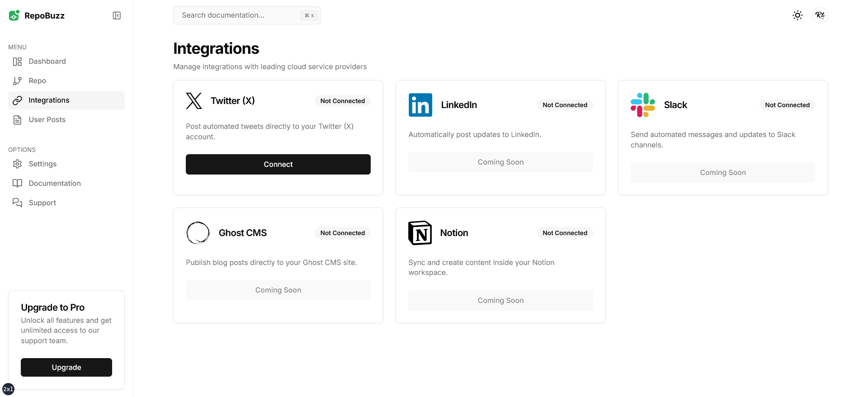Image resolution: width=868 pixels, height=397 pixels.
Task: Click the LinkedIn logo
Action: coord(420,105)
